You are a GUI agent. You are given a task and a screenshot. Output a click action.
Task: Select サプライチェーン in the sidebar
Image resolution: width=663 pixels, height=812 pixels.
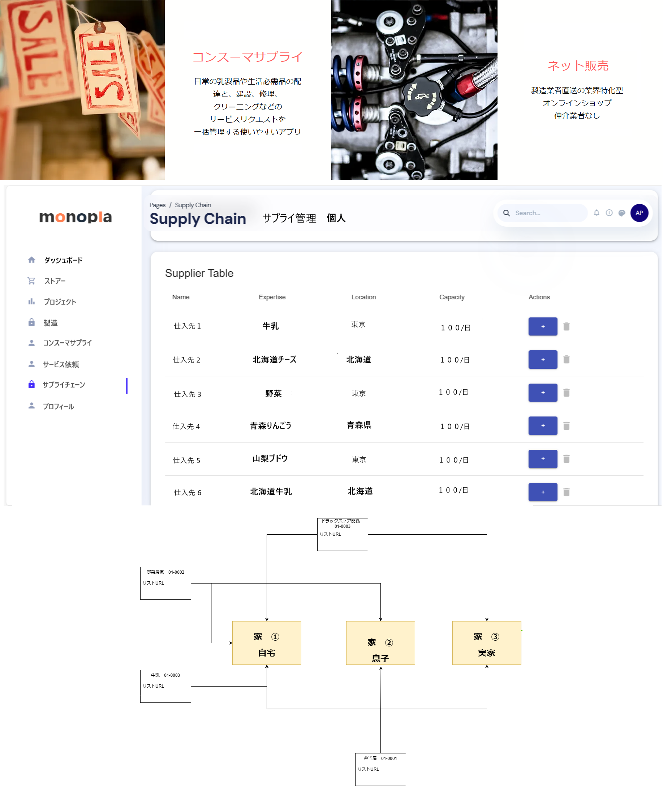pos(64,385)
